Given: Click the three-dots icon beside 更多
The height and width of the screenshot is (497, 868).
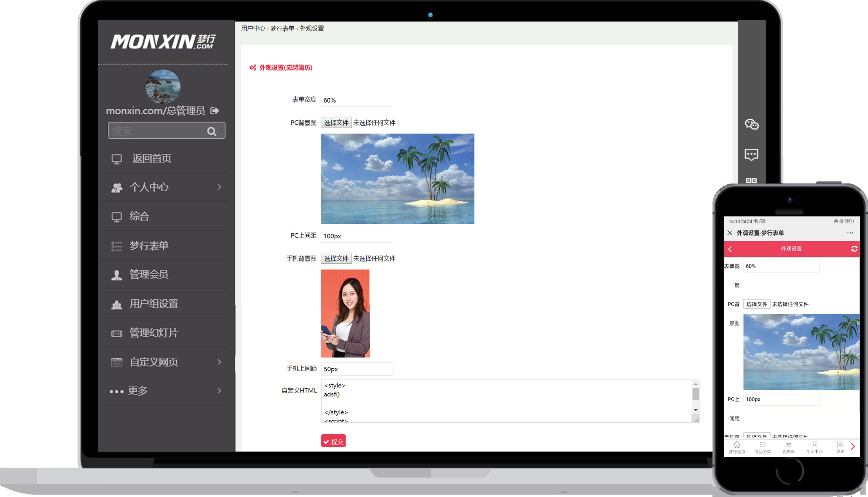Looking at the screenshot, I should 117,391.
